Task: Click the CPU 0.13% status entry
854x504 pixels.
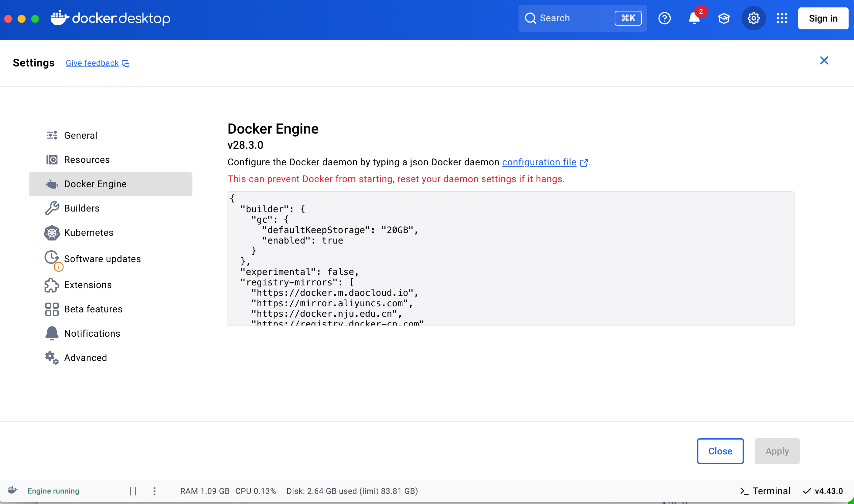Action: [256, 491]
